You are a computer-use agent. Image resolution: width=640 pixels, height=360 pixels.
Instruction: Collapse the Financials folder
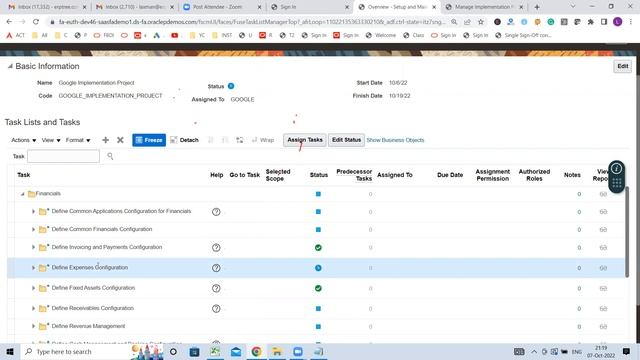22,194
